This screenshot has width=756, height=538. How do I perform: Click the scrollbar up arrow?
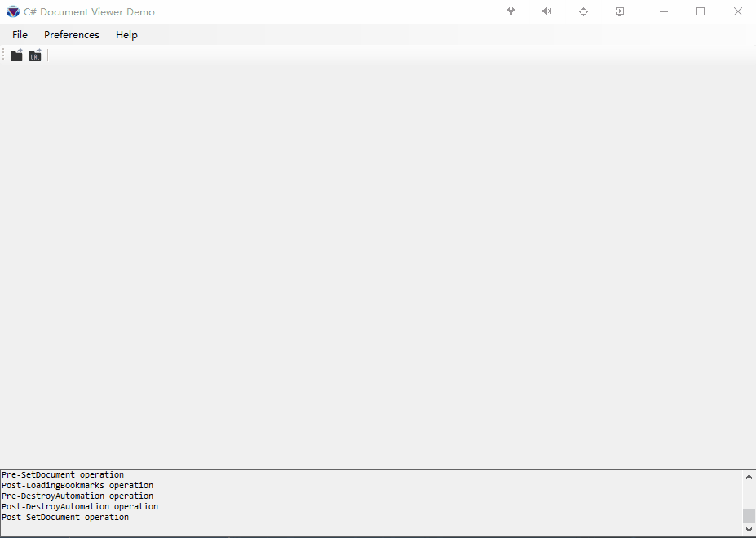[748, 476]
